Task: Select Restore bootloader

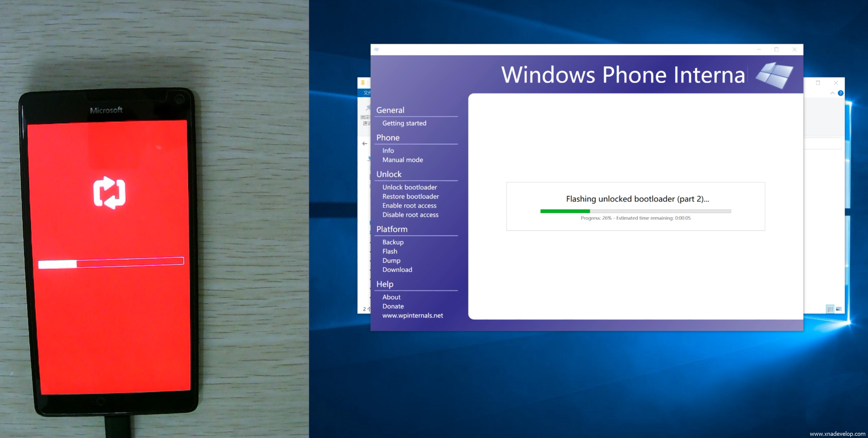Action: 410,196
